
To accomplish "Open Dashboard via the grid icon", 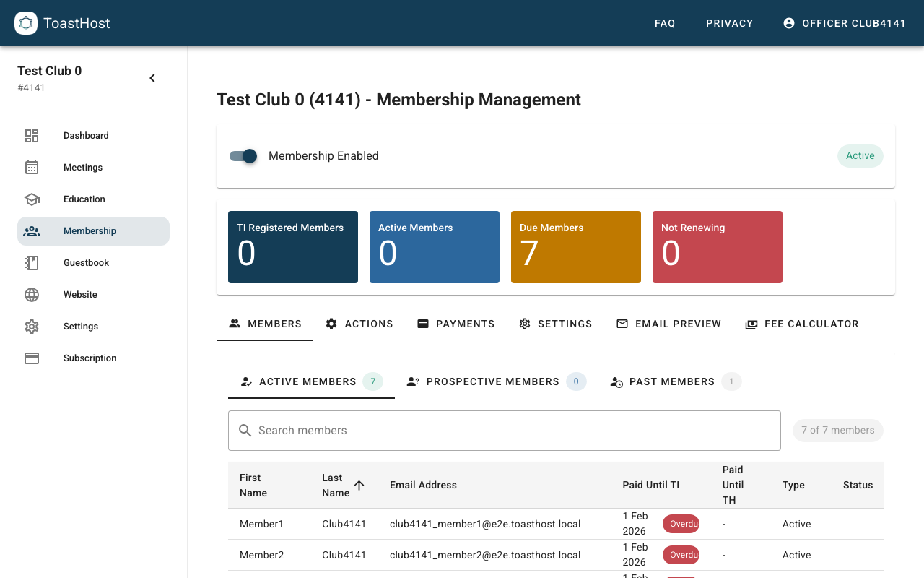I will point(32,135).
